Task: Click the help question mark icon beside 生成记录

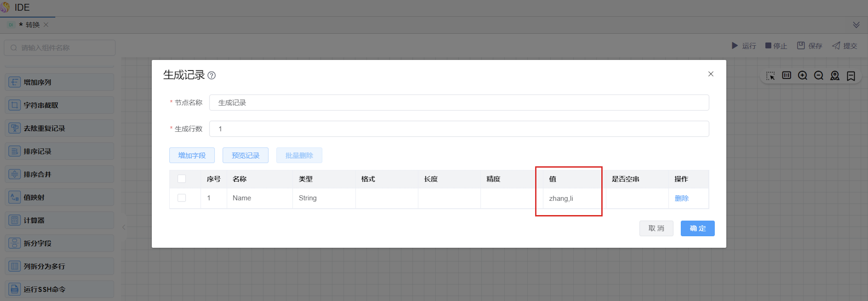Action: tap(211, 75)
